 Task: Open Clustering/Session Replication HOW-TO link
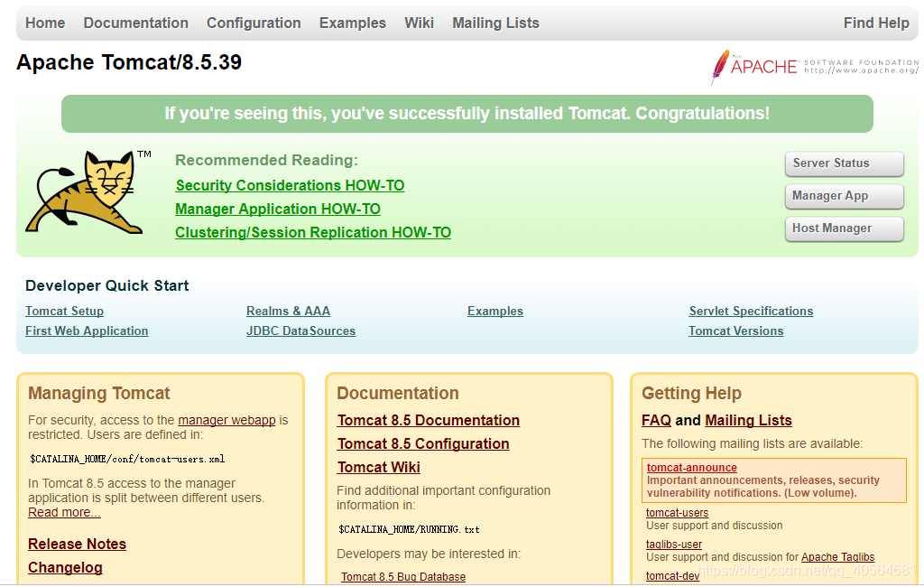coord(313,232)
